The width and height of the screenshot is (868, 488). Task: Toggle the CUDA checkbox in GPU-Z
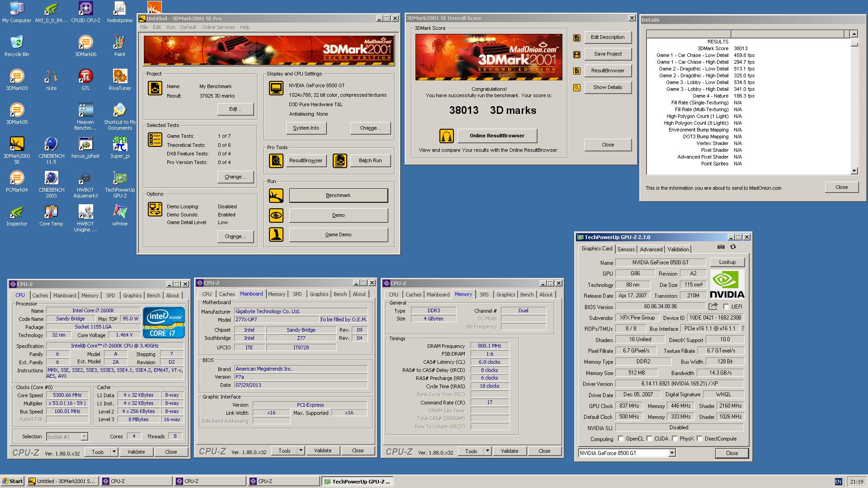pos(649,439)
